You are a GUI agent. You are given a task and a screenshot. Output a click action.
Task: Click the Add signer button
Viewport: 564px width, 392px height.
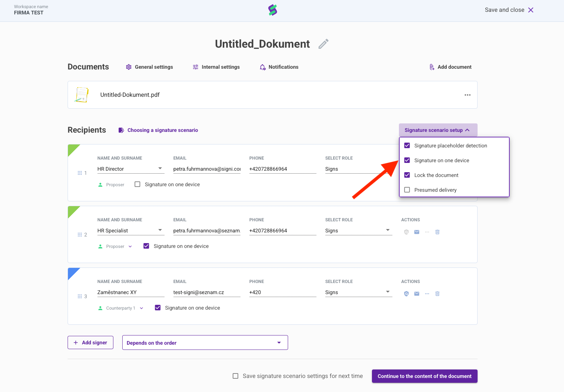[x=90, y=342]
